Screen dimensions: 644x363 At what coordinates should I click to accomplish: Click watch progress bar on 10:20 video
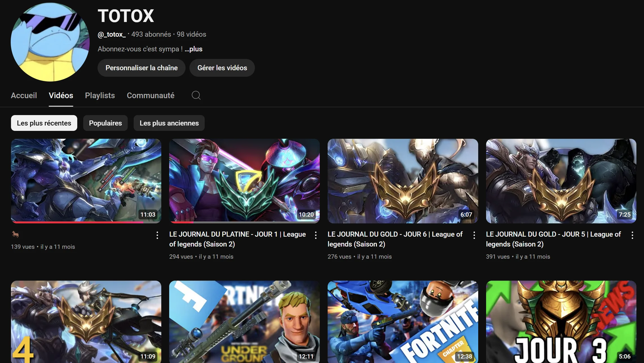(x=244, y=222)
